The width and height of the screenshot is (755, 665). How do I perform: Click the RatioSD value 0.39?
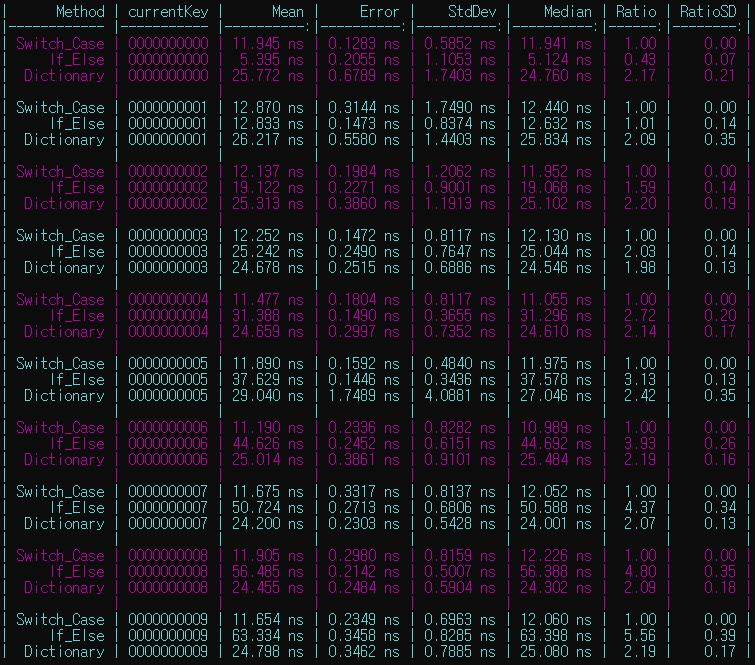point(720,636)
